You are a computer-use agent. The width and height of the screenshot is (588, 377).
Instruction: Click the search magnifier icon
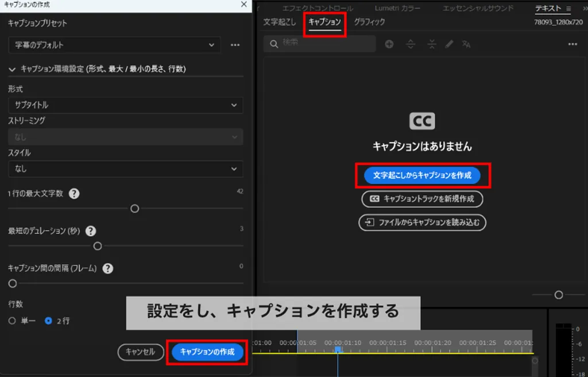pyautogui.click(x=274, y=44)
